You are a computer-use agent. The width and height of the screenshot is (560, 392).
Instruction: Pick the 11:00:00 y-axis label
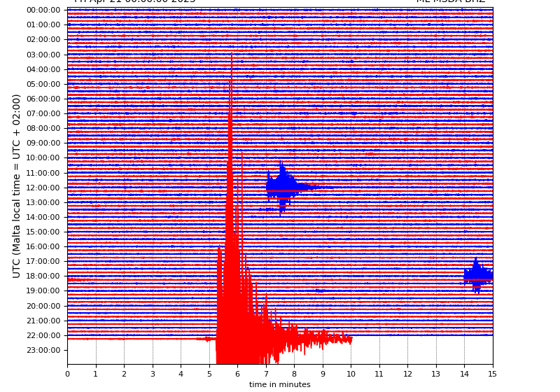tap(43, 173)
